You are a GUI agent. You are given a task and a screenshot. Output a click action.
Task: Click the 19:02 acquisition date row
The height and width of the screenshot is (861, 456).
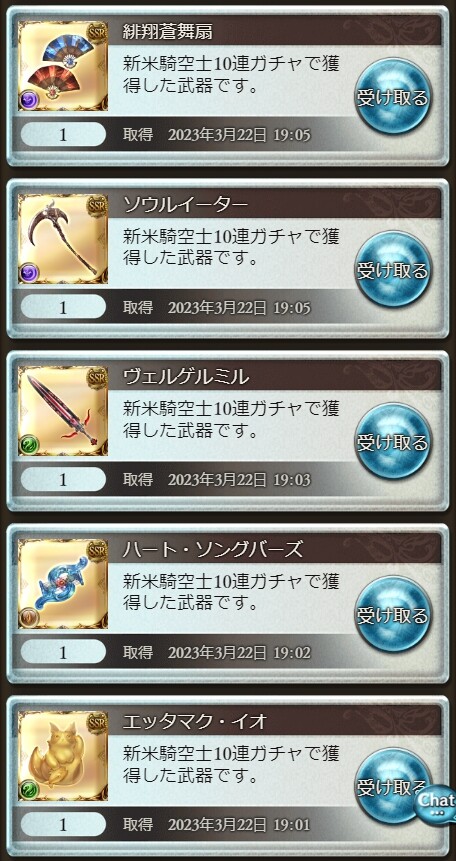217,652
